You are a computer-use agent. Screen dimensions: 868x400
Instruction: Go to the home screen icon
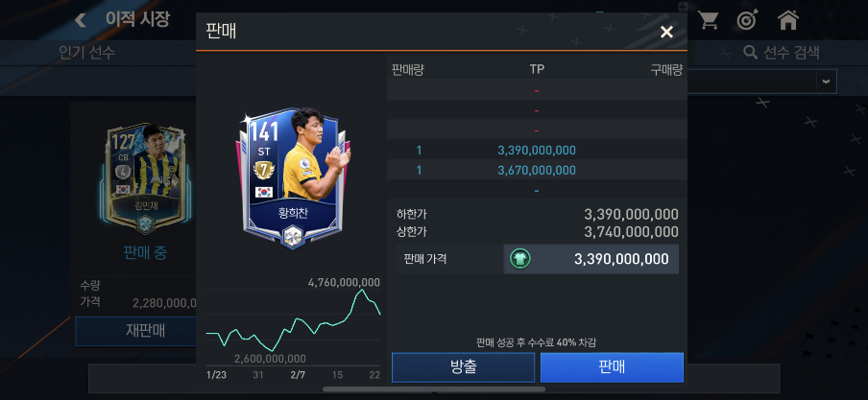point(787,20)
